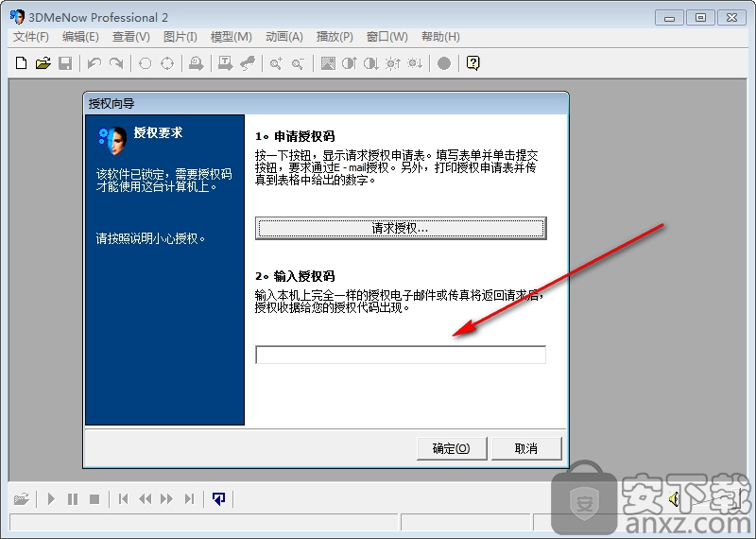Click the context help question mark icon
Image resolution: width=756 pixels, height=539 pixels.
click(473, 63)
